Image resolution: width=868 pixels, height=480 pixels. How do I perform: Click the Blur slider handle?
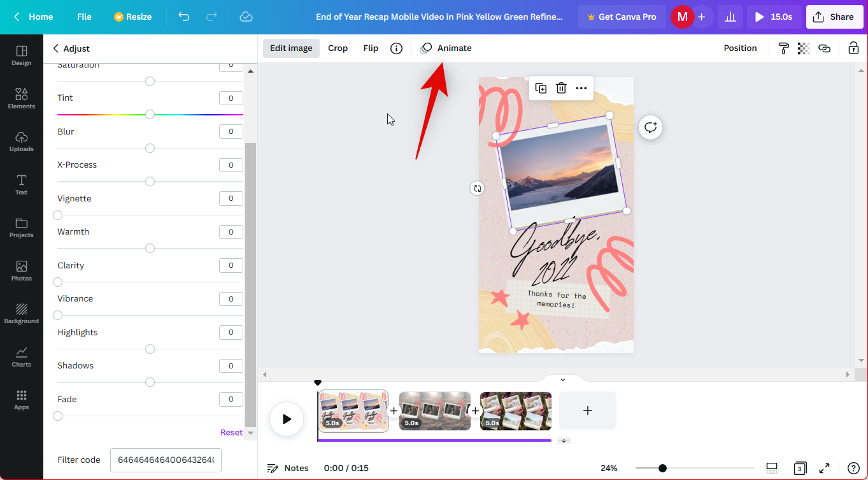[x=150, y=149]
